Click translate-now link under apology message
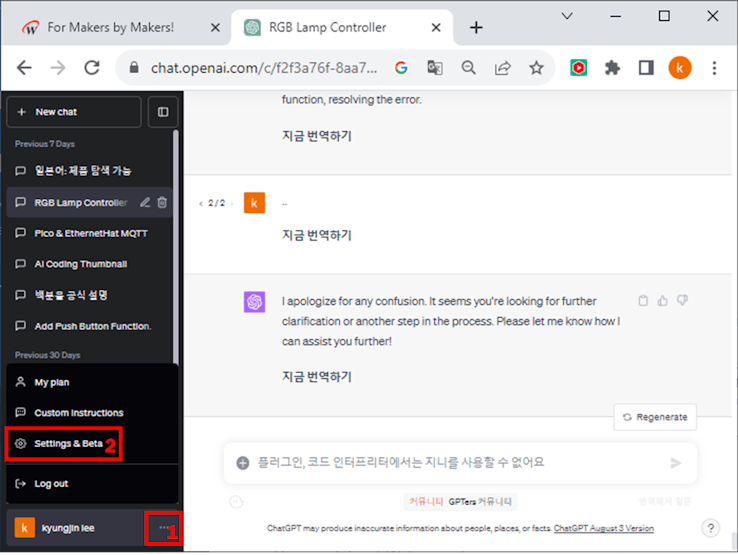738x555 pixels. pos(316,376)
